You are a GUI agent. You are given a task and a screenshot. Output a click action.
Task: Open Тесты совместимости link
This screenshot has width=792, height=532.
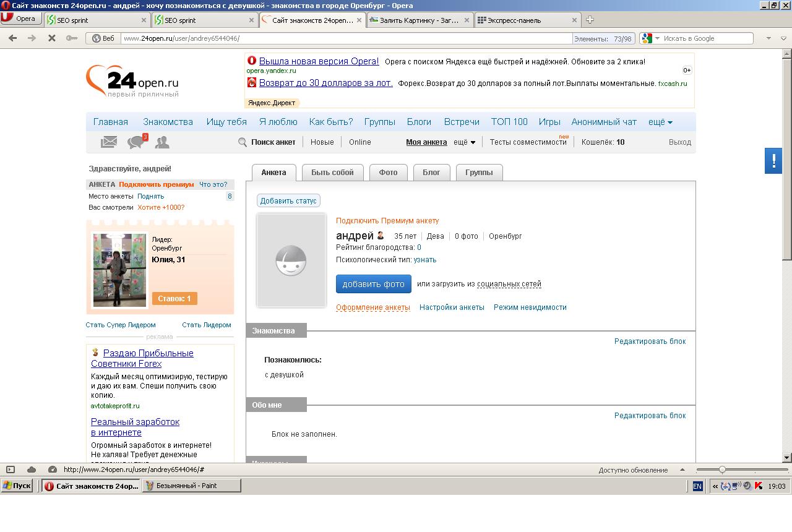[x=528, y=142]
